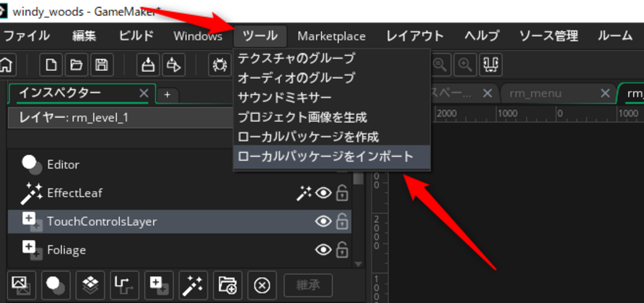Lock the Foliage layer
The width and height of the screenshot is (644, 303).
[x=342, y=250]
